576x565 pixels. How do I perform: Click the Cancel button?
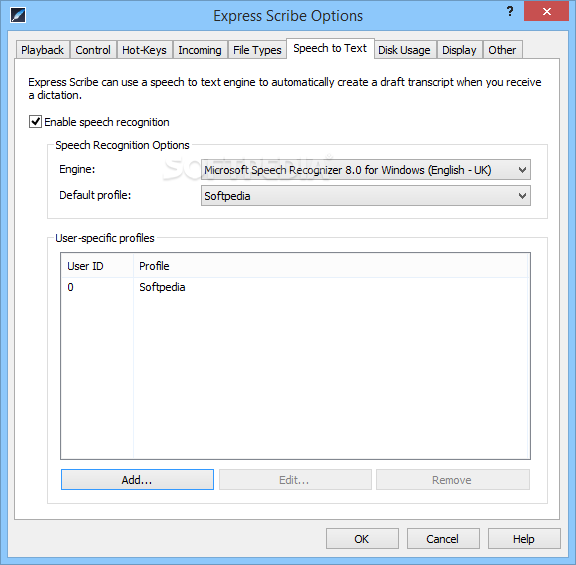point(443,539)
